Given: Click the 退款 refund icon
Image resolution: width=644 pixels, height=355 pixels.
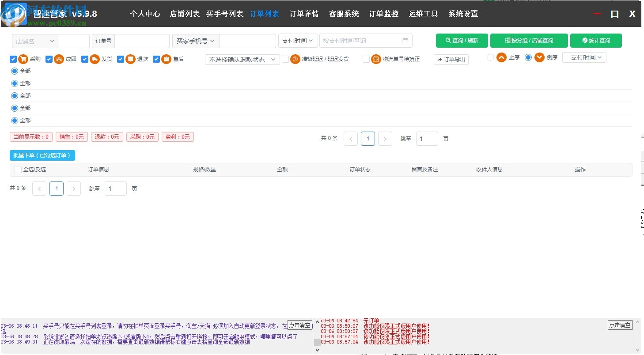Looking at the screenshot, I should click(x=130, y=59).
